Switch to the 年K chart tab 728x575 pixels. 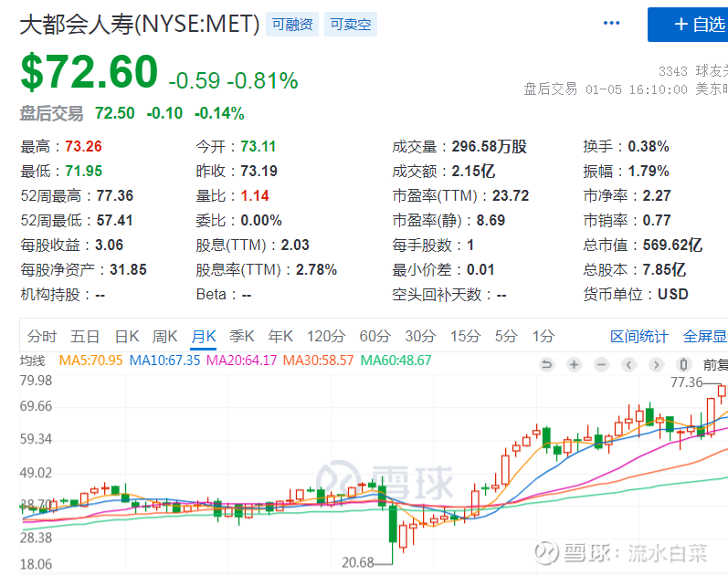point(280,336)
